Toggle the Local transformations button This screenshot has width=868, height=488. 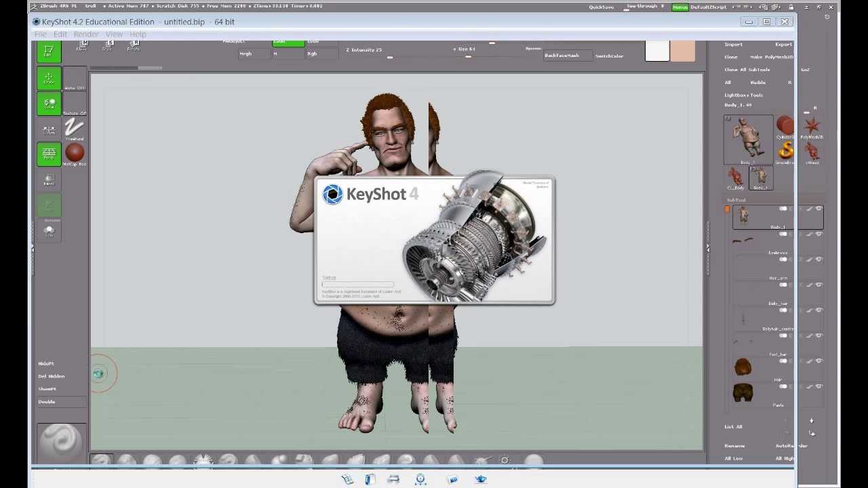click(x=49, y=104)
